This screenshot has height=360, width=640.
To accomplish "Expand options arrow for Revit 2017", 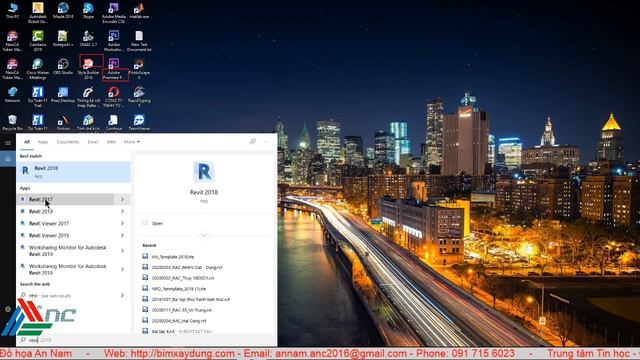I will point(122,199).
